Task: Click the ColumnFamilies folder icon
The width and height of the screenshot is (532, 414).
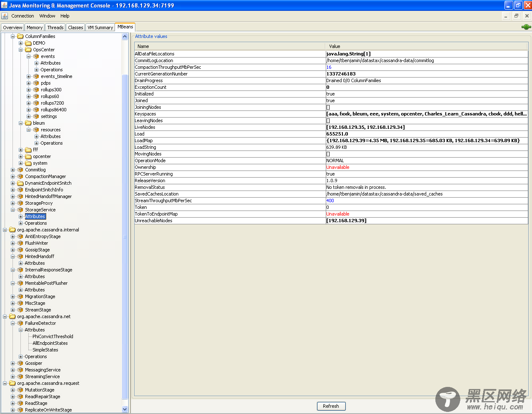Action: 20,36
